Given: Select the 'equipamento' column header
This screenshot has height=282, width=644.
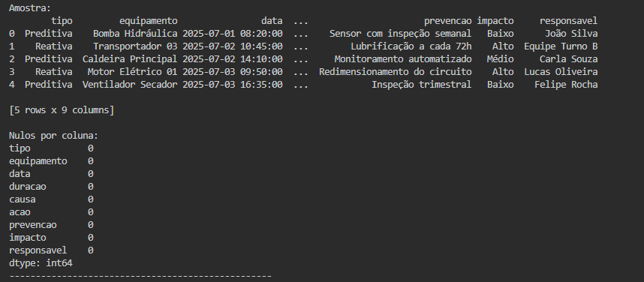Looking at the screenshot, I should coord(149,21).
